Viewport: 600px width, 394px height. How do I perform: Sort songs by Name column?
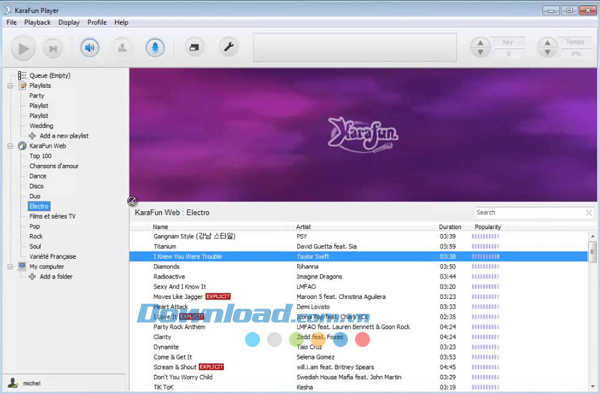pos(160,227)
